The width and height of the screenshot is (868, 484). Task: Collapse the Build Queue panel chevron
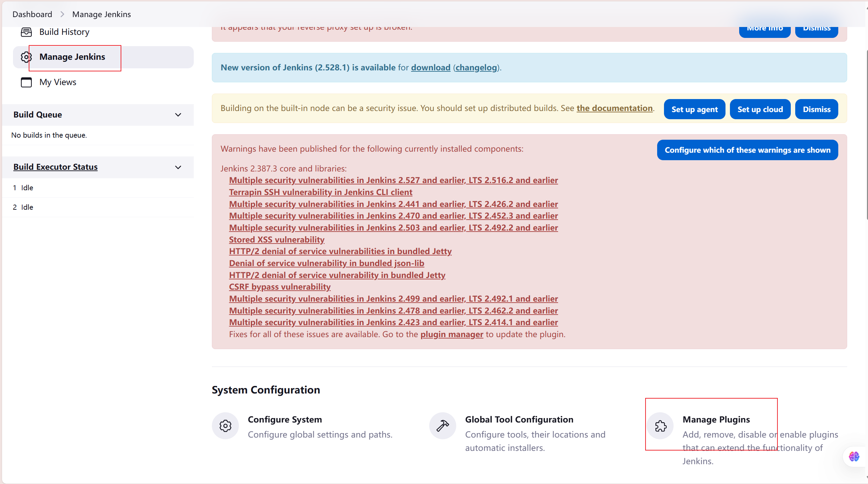178,115
